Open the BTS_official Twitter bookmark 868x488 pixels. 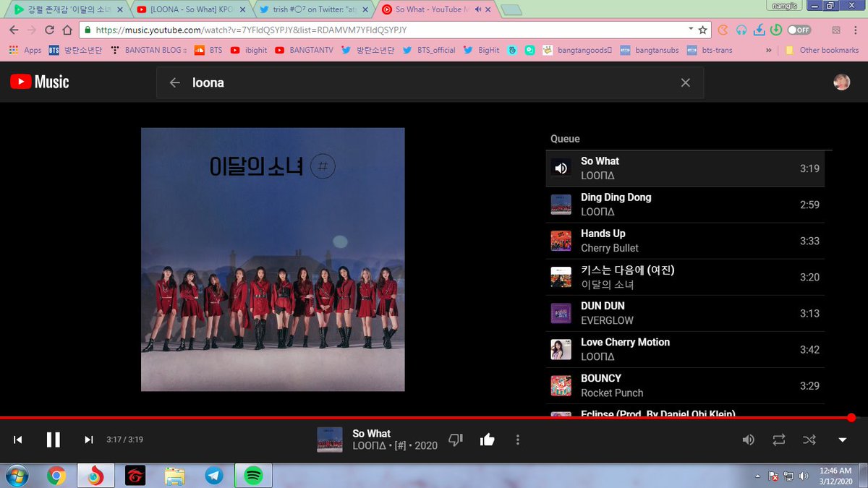[x=428, y=50]
